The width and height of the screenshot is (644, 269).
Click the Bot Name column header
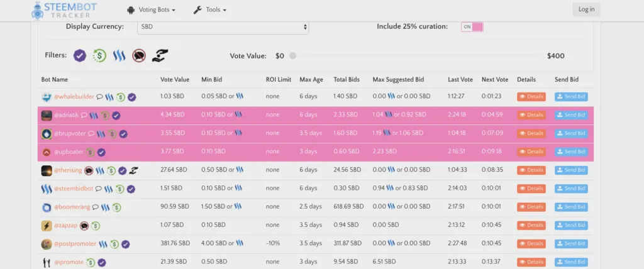click(55, 80)
